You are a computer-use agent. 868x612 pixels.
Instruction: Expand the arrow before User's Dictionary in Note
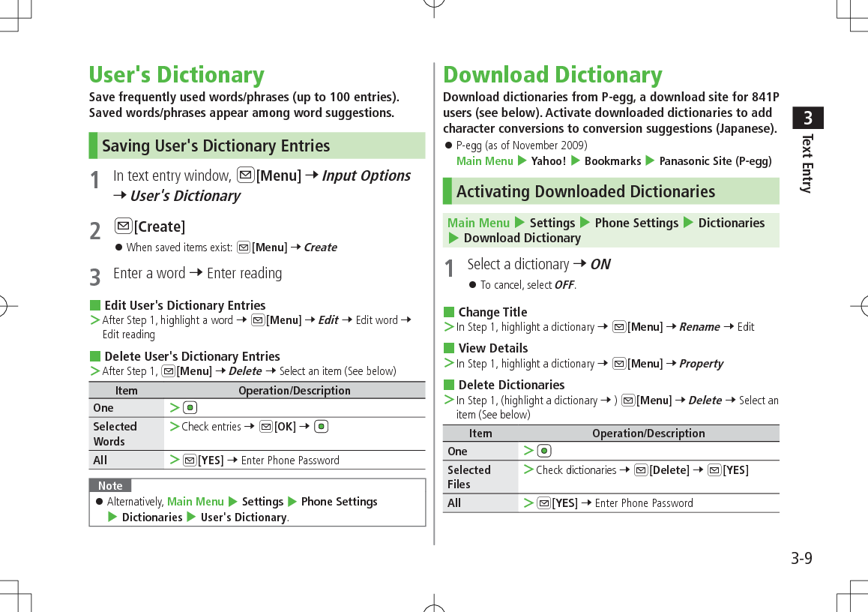point(192,517)
